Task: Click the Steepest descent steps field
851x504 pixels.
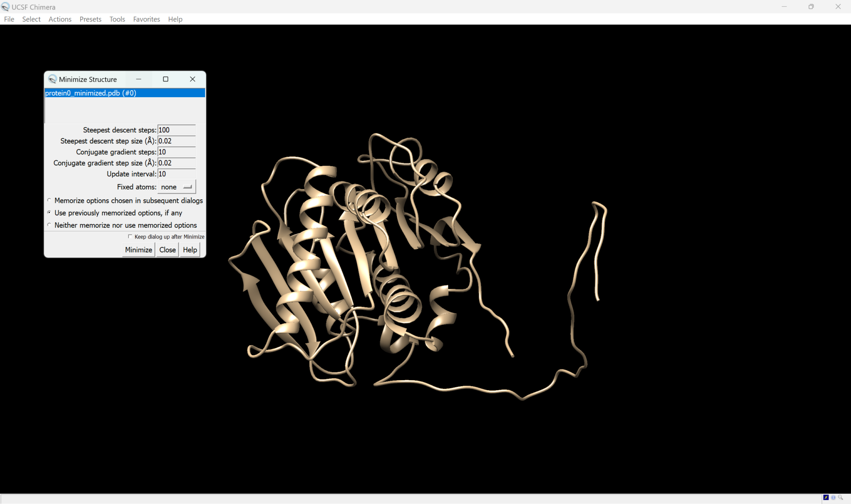Action: [x=176, y=130]
